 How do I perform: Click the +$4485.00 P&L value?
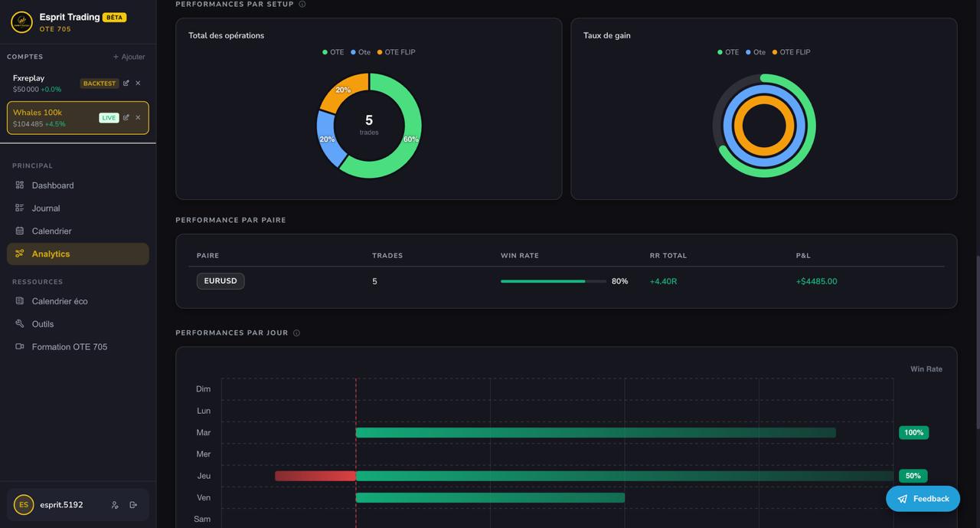point(816,281)
